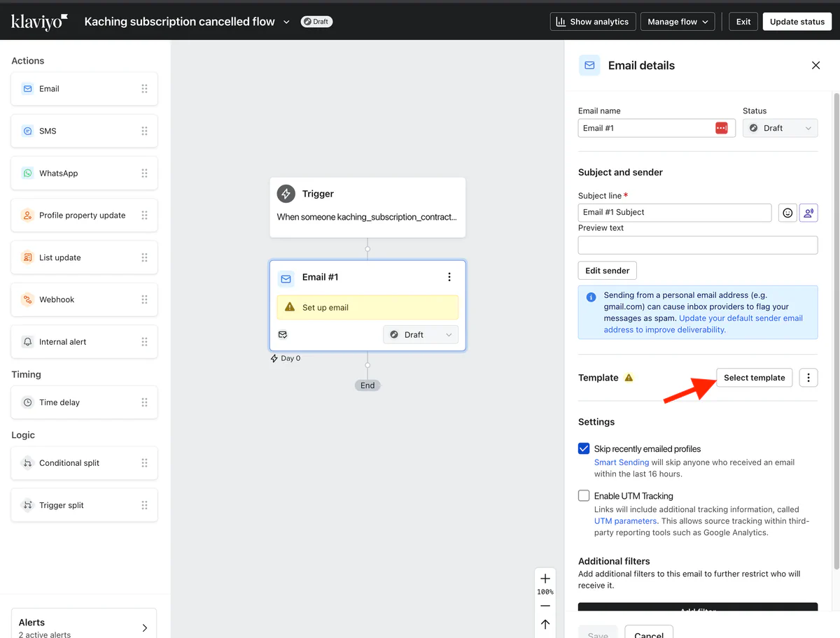The width and height of the screenshot is (840, 638).
Task: Select the WhatsApp action icon
Action: click(27, 173)
